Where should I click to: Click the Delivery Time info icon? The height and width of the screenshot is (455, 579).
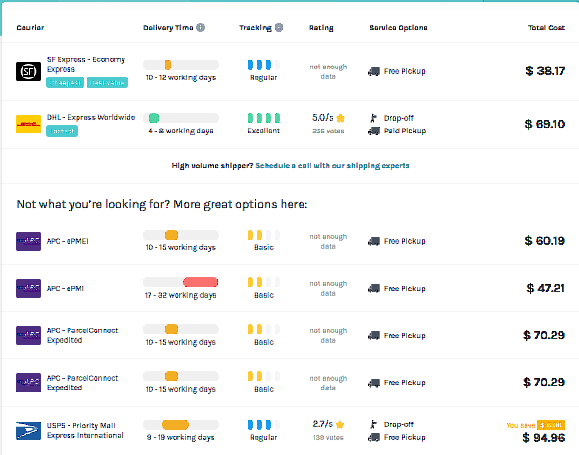coord(200,27)
